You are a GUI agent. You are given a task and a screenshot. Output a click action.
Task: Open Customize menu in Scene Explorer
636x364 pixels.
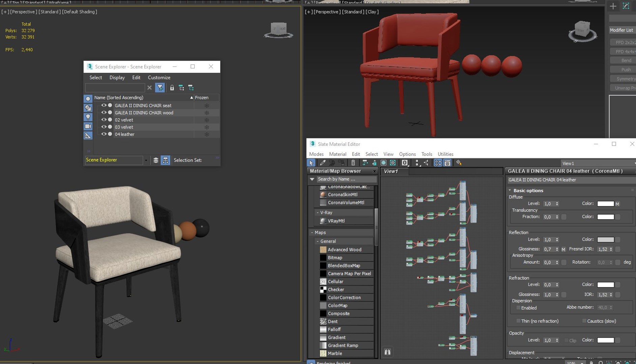[159, 78]
